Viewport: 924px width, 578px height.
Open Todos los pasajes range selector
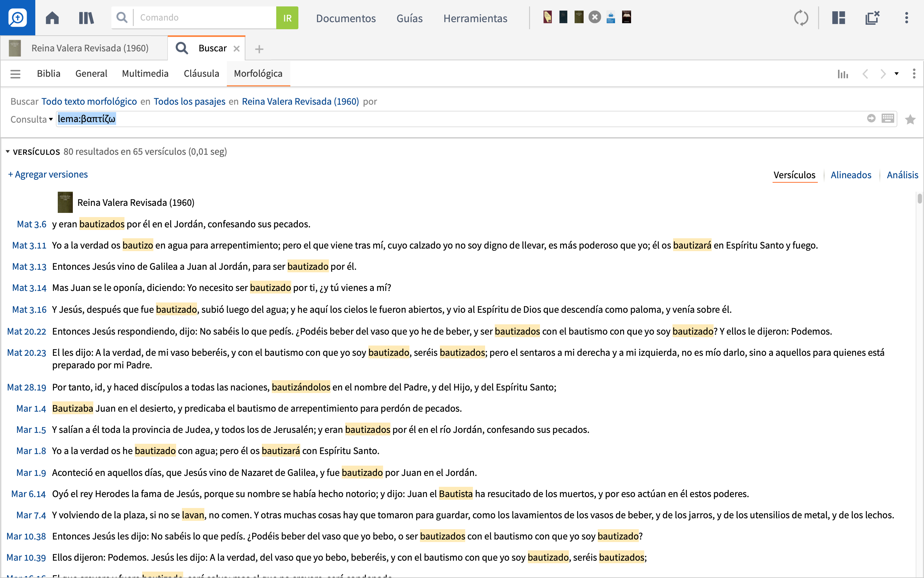[189, 101]
